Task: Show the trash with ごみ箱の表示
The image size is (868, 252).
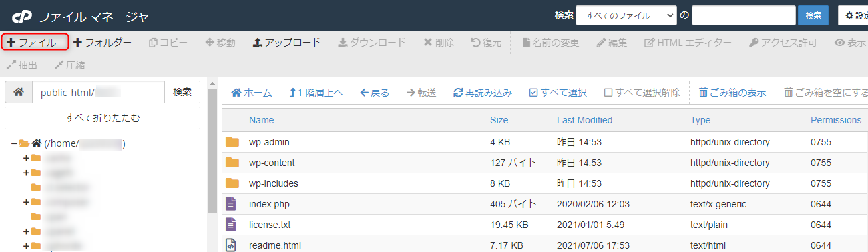Action: (732, 93)
